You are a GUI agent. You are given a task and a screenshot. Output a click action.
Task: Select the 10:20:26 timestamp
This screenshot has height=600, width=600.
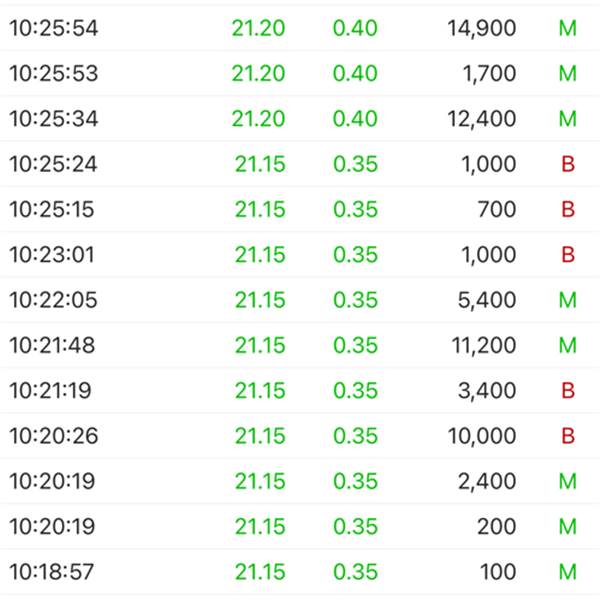pos(54,436)
